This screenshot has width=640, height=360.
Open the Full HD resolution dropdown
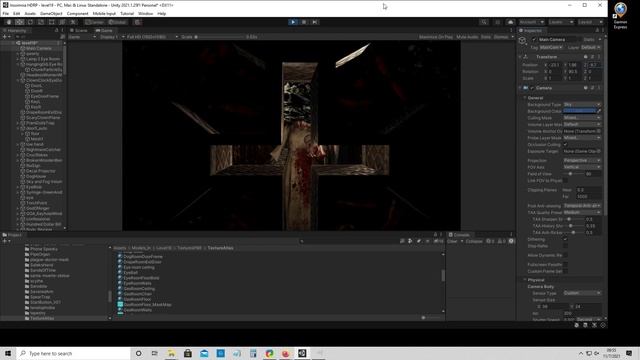coord(152,37)
